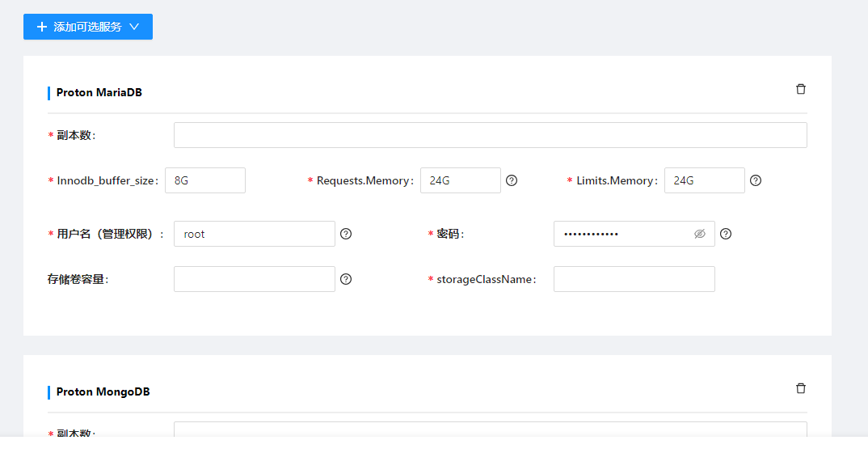Edit the Limits.Memory 24G field
Screen dimensions: 868x457
tap(705, 180)
